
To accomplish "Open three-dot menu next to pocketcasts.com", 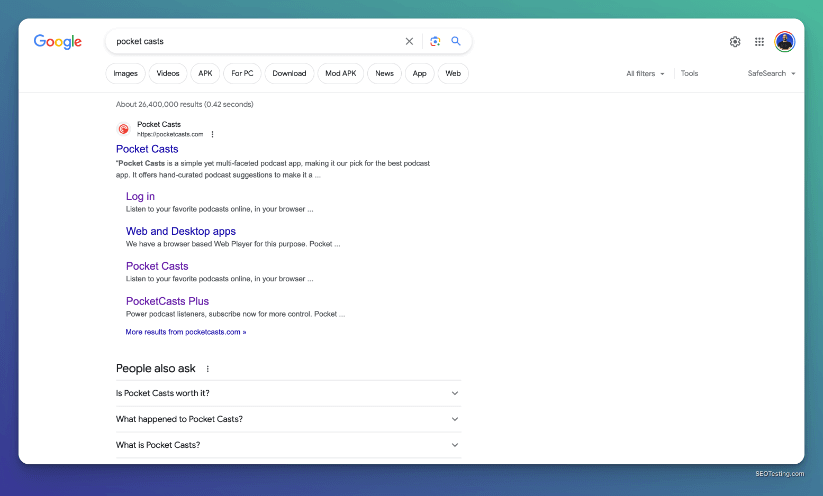I will (212, 134).
